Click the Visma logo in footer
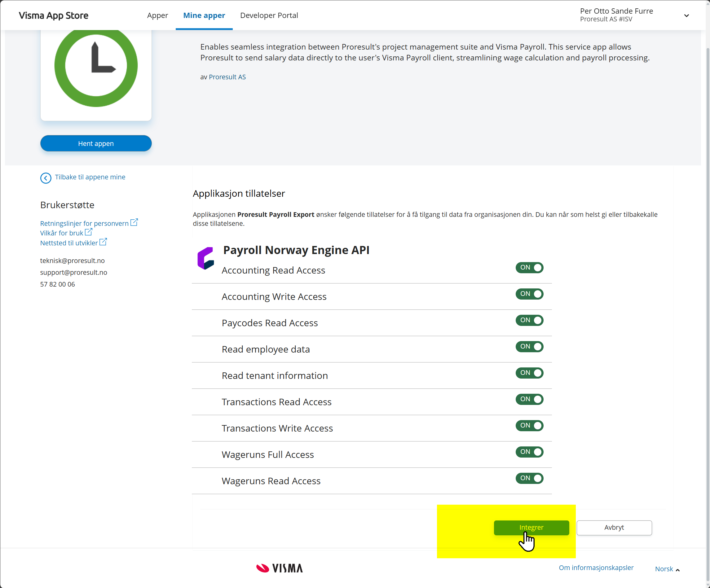The height and width of the screenshot is (588, 710). (x=279, y=568)
